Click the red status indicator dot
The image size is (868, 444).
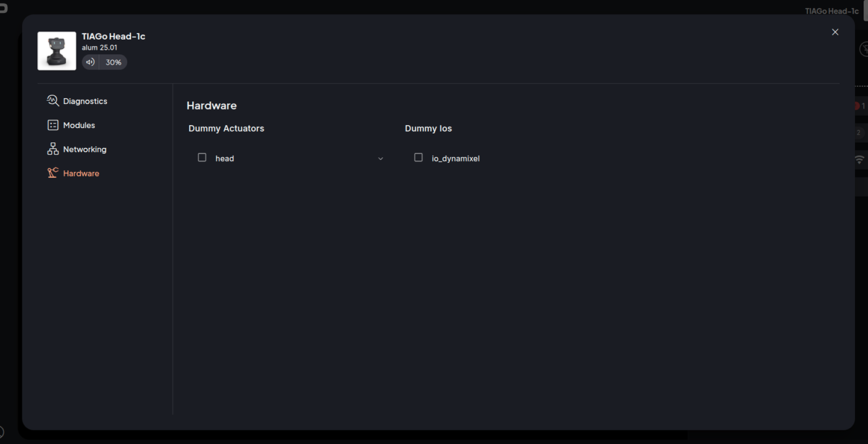857,106
